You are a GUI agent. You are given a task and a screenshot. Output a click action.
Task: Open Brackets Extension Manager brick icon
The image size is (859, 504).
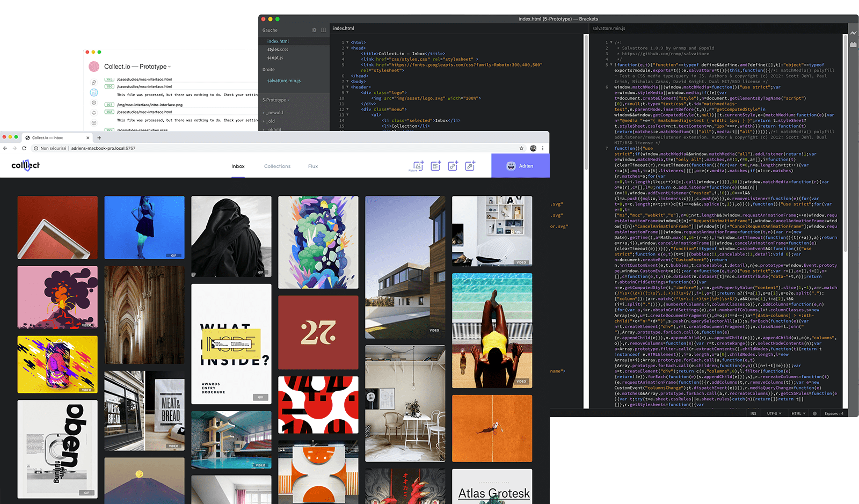click(x=853, y=45)
